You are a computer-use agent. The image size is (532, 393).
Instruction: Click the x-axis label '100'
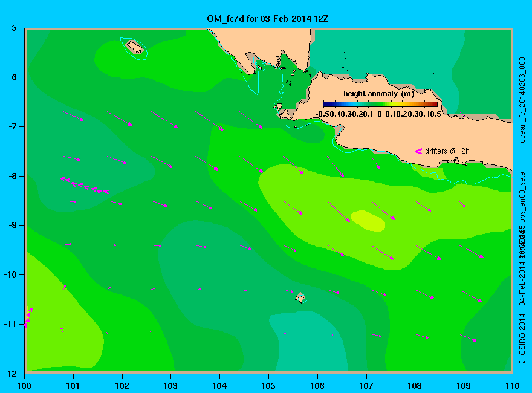click(x=24, y=386)
